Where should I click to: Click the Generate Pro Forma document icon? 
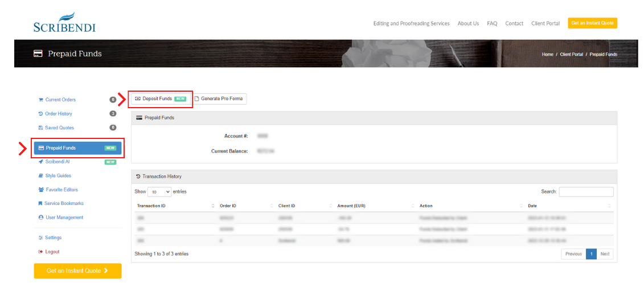(x=197, y=99)
